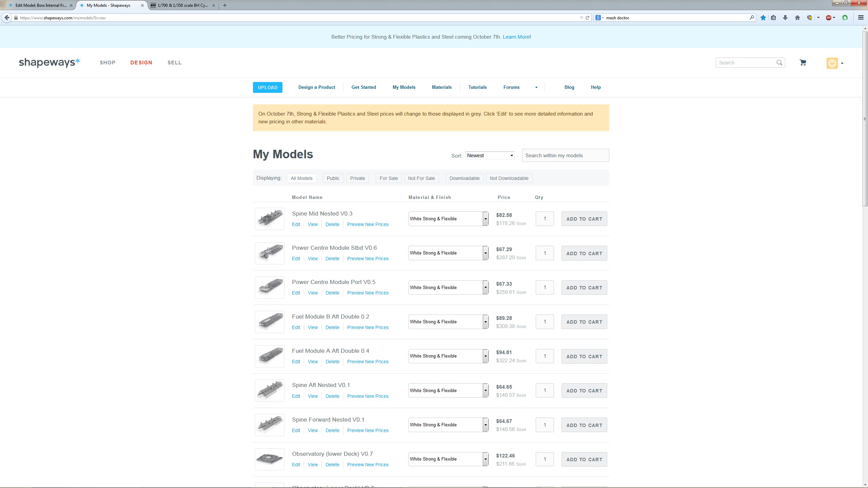Viewport: 868px width, 488px height.
Task: Follow the Learn More link in banner
Action: pyautogui.click(x=516, y=37)
